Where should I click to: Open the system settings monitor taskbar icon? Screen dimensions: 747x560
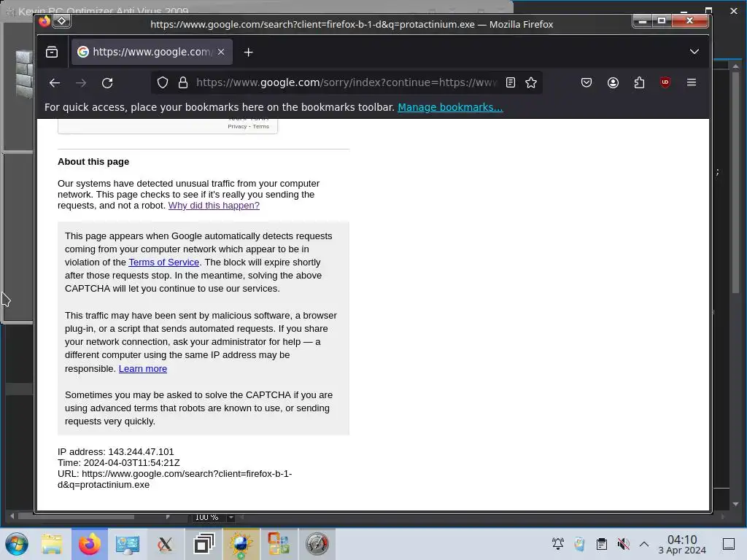pyautogui.click(x=127, y=544)
